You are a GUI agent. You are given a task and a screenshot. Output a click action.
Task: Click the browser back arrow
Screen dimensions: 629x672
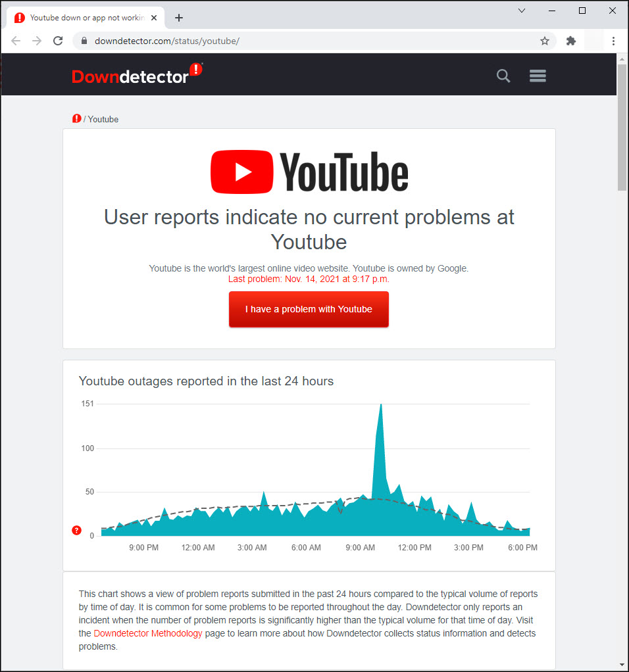[x=16, y=41]
